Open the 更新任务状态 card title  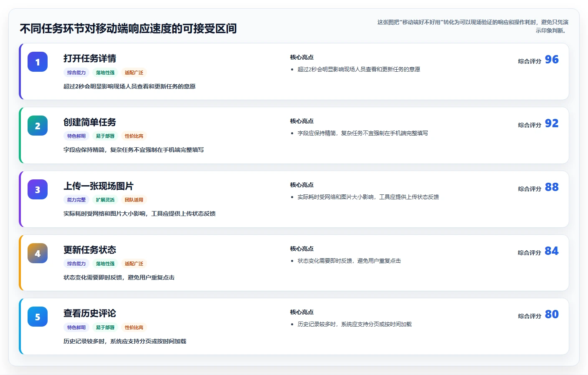click(90, 250)
